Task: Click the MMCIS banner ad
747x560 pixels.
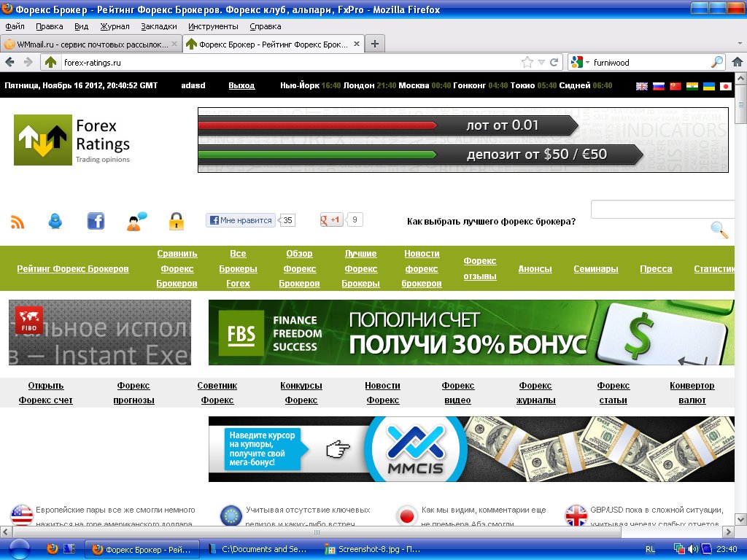Action: click(471, 449)
